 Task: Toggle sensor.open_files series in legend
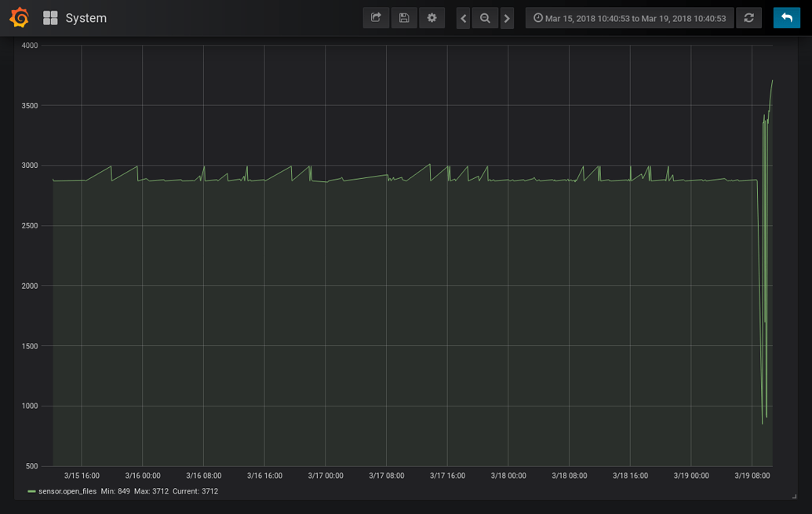(x=67, y=491)
